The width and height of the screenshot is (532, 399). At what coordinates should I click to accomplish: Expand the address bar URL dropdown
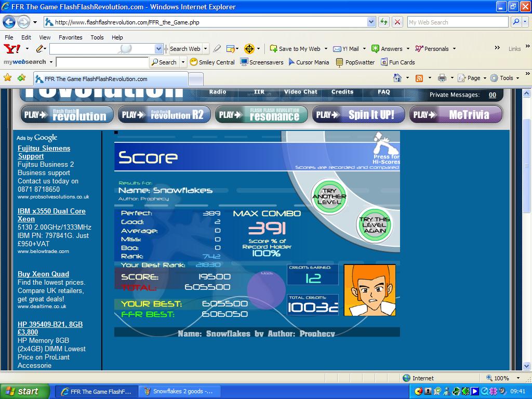pos(371,22)
